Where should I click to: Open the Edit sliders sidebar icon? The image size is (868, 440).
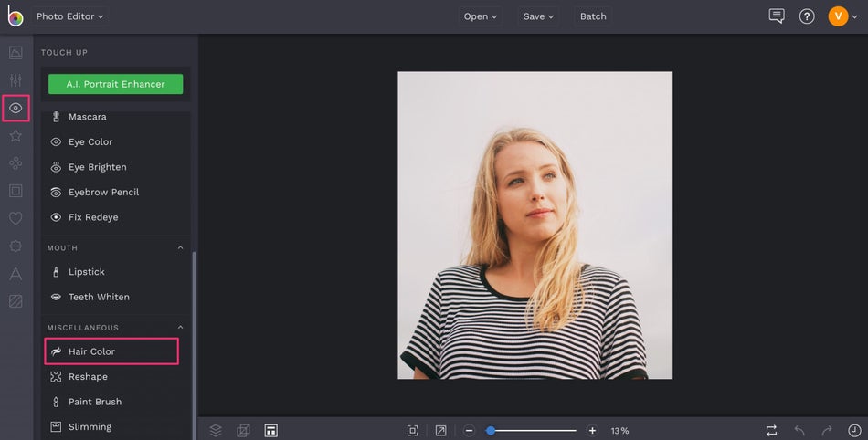pyautogui.click(x=16, y=80)
